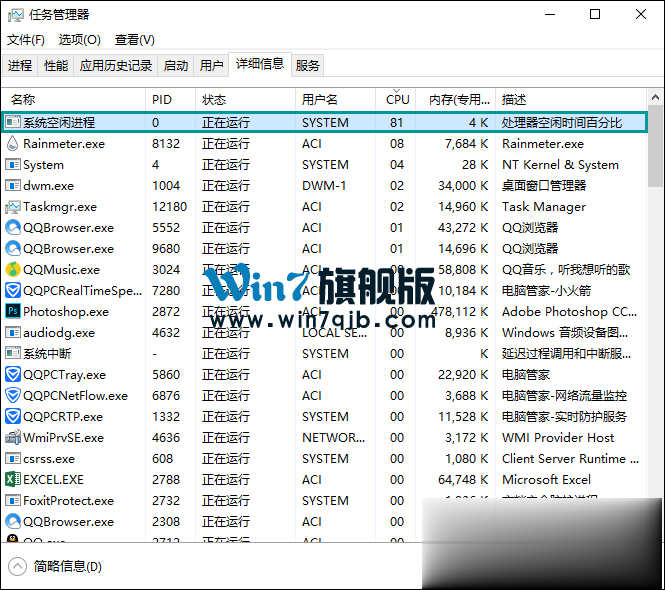665x590 pixels.
Task: Click the dwm.exe process icon
Action: (x=13, y=186)
